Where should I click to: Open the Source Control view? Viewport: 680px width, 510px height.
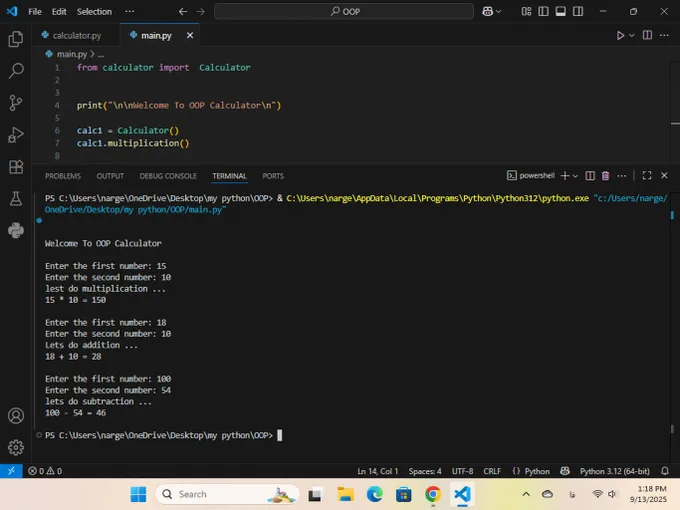15,103
